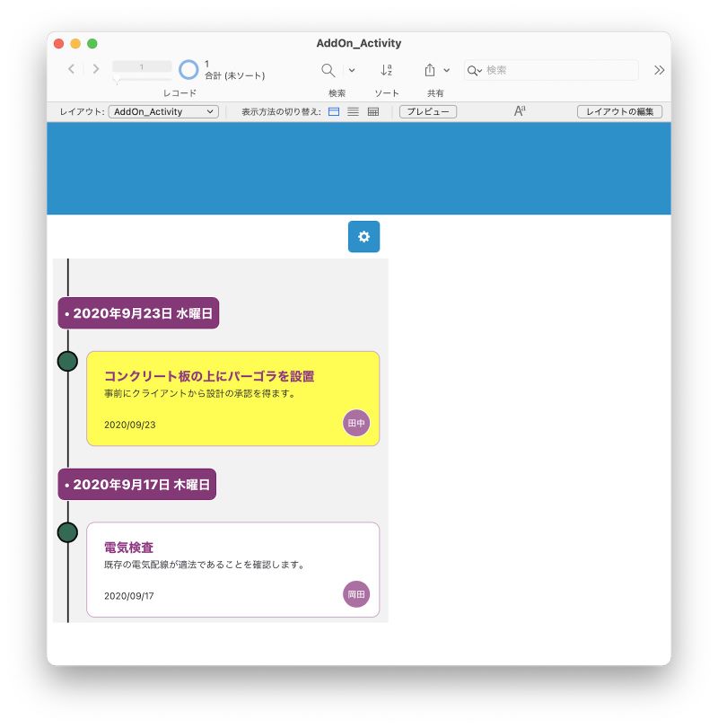Image resolution: width=718 pixels, height=728 pixels.
Task: Open the Share dropdown arrow
Action: tap(446, 70)
